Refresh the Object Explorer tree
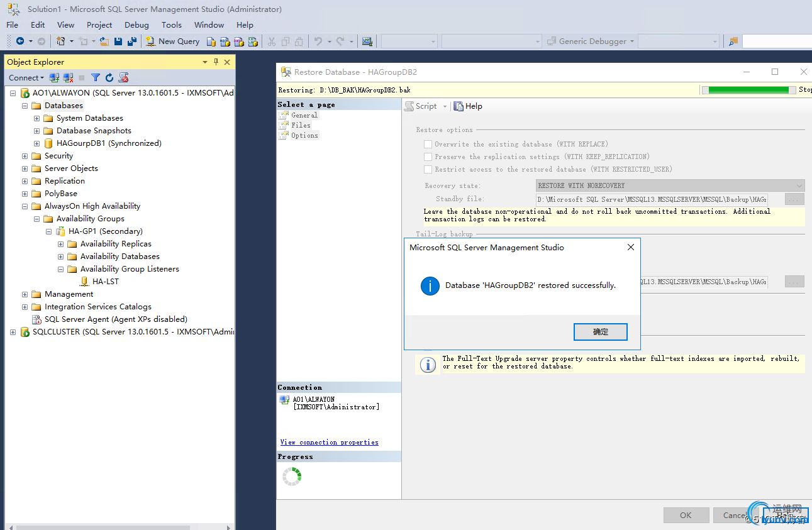Image resolution: width=812 pixels, height=530 pixels. coord(109,77)
